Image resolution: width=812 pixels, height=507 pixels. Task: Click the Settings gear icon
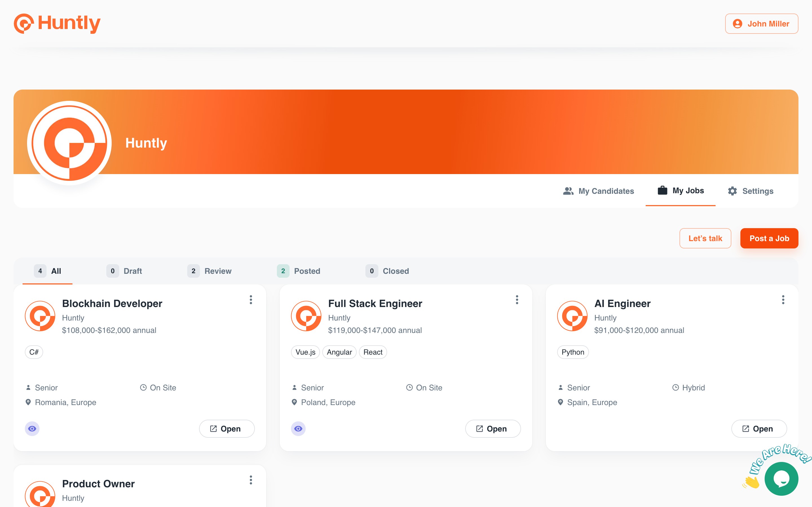pos(732,191)
